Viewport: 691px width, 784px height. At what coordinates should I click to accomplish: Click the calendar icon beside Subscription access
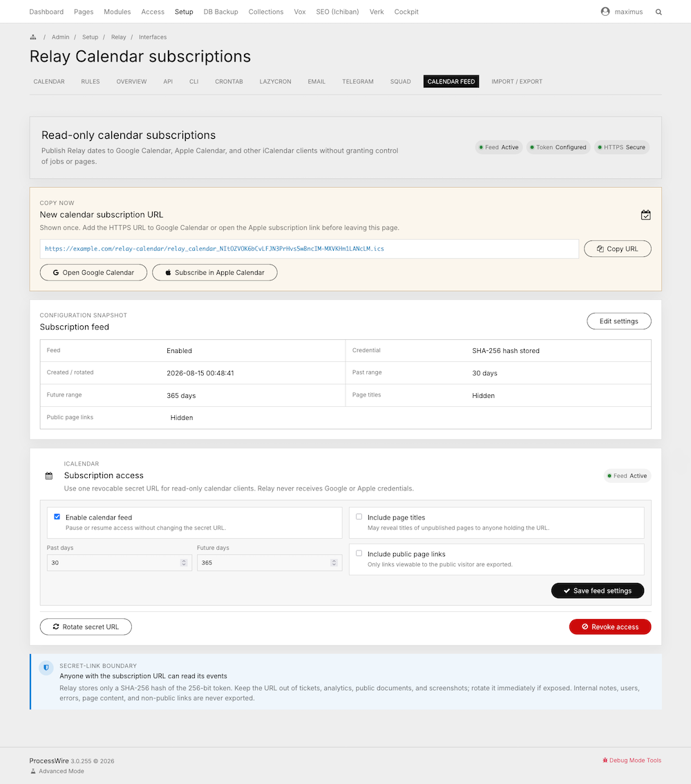[48, 476]
